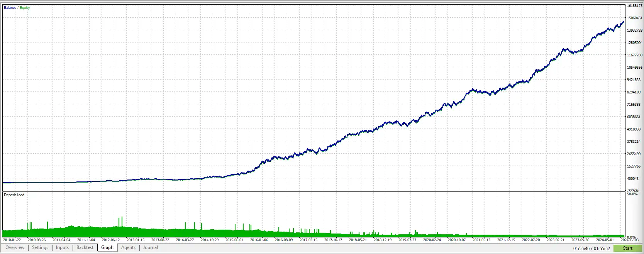
Task: Click the Balance legend label
Action: [x=10, y=8]
